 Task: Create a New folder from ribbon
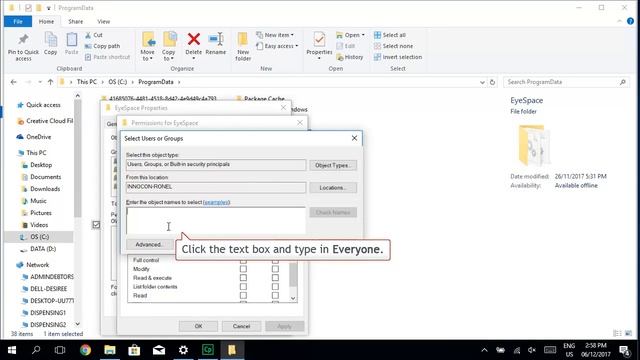(x=243, y=47)
